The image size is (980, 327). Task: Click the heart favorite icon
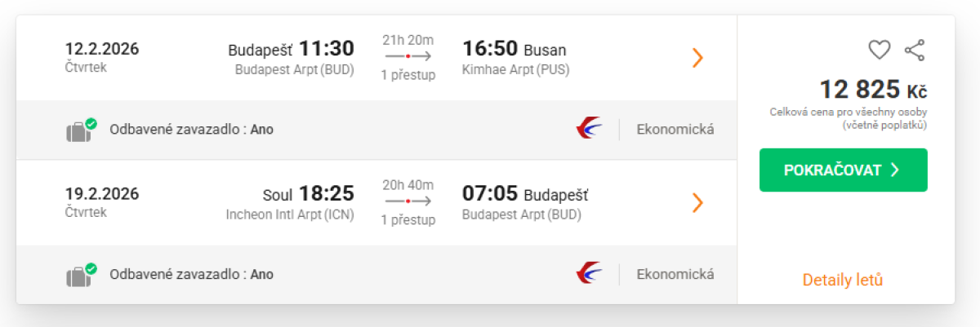tap(879, 51)
